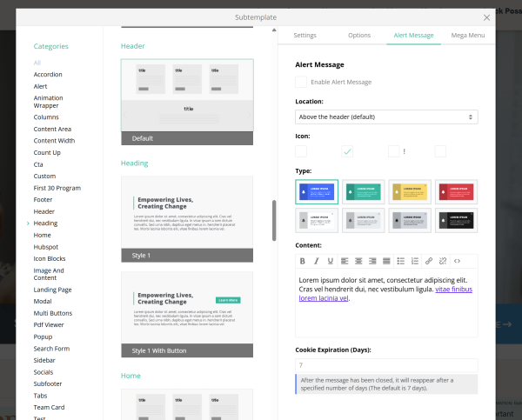Image resolution: width=522 pixels, height=420 pixels.
Task: Switch to the Settings tab
Action: [304, 36]
